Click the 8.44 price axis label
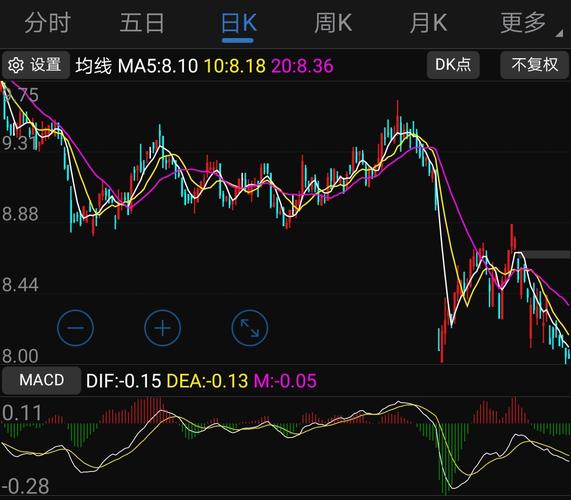The image size is (571, 500). coord(20,285)
